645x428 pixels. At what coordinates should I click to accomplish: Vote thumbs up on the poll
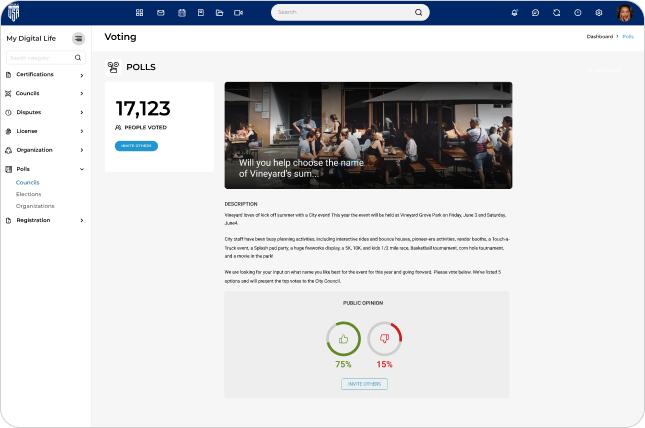tap(344, 339)
